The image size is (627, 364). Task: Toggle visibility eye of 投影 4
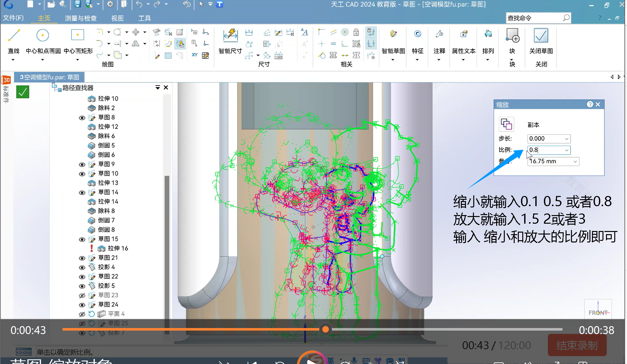point(82,267)
